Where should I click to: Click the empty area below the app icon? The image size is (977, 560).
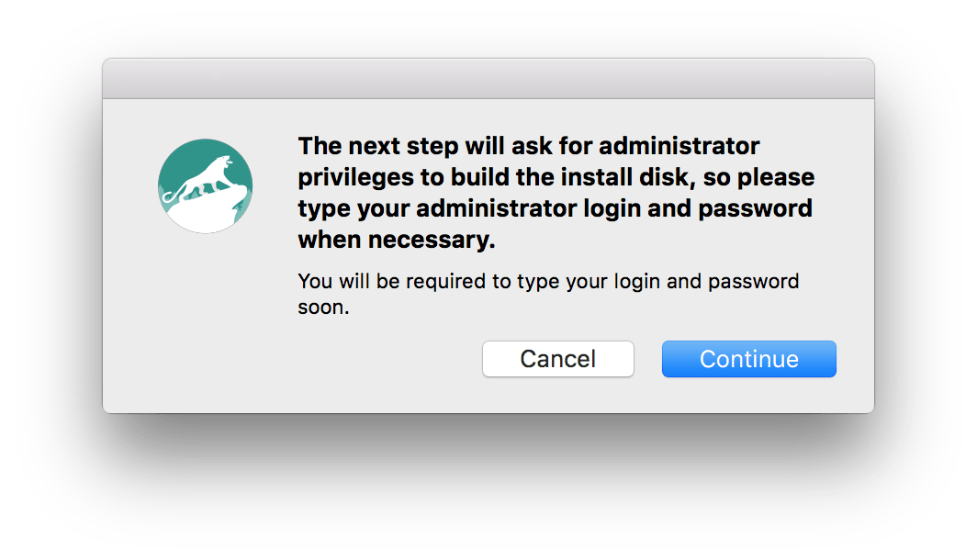tap(206, 311)
